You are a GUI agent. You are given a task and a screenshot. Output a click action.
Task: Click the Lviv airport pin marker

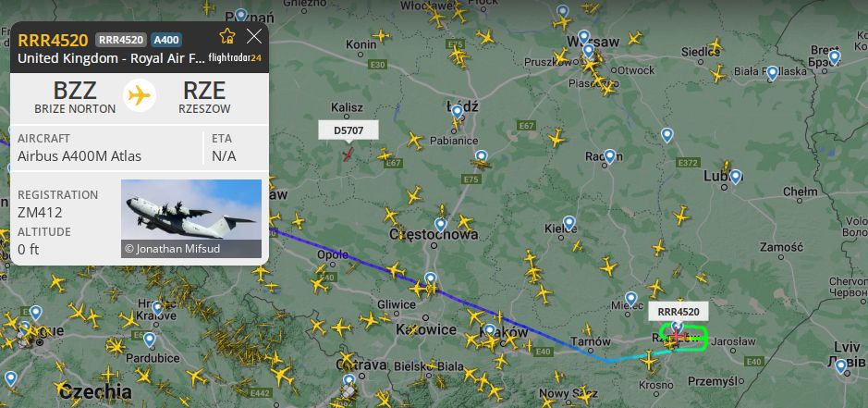[x=841, y=366]
